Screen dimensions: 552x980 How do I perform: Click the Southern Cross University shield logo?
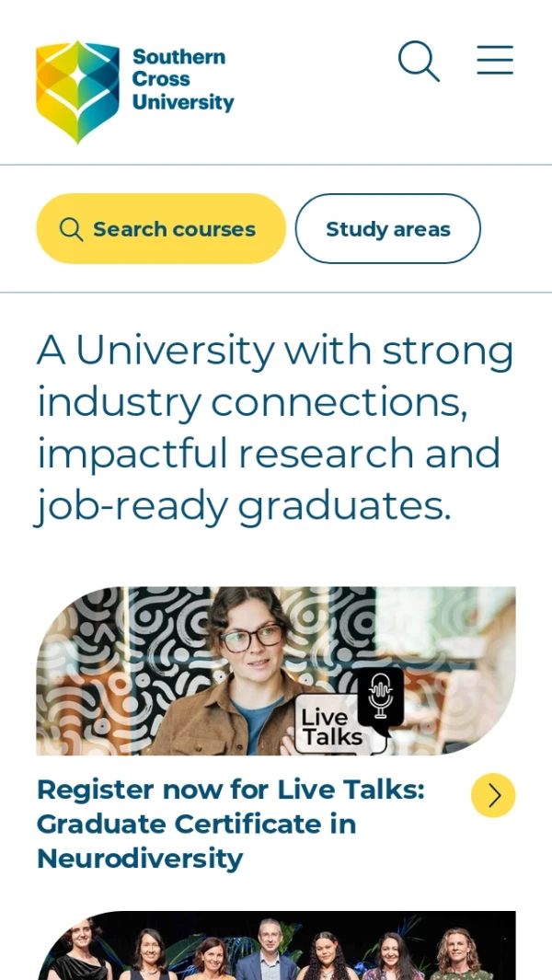(77, 90)
